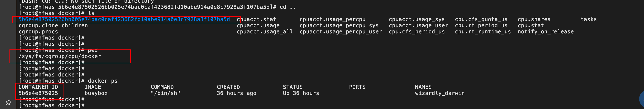Click the pin icon in the left gutter
This screenshot has height=109, width=644.
[8, 102]
